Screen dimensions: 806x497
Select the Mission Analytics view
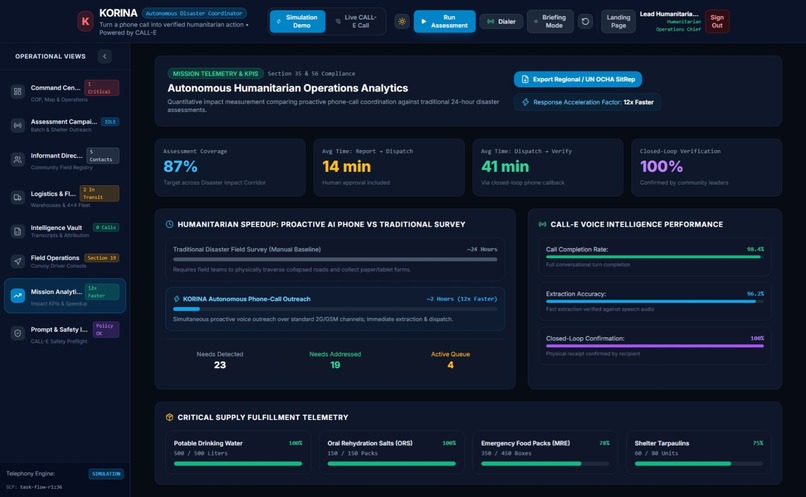[x=65, y=296]
